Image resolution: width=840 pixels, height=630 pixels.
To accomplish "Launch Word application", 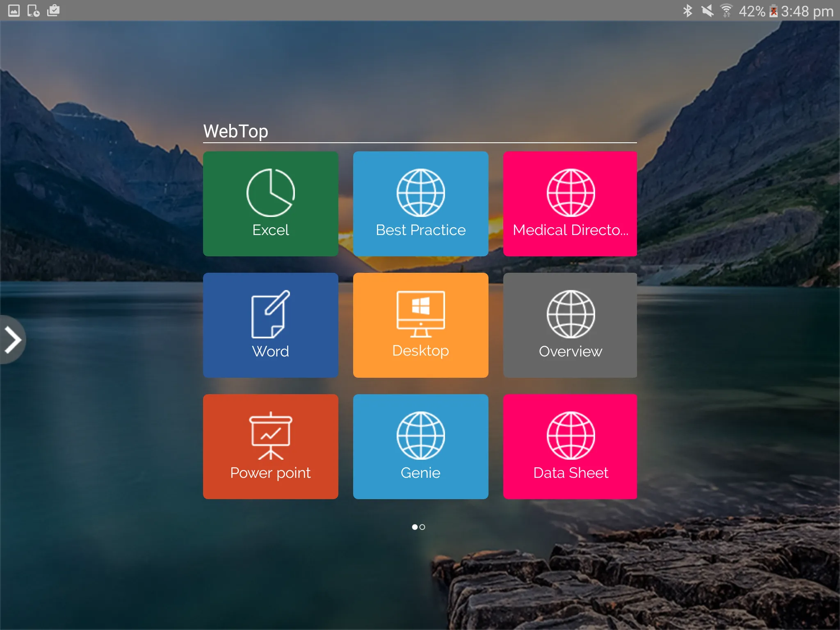I will click(271, 325).
